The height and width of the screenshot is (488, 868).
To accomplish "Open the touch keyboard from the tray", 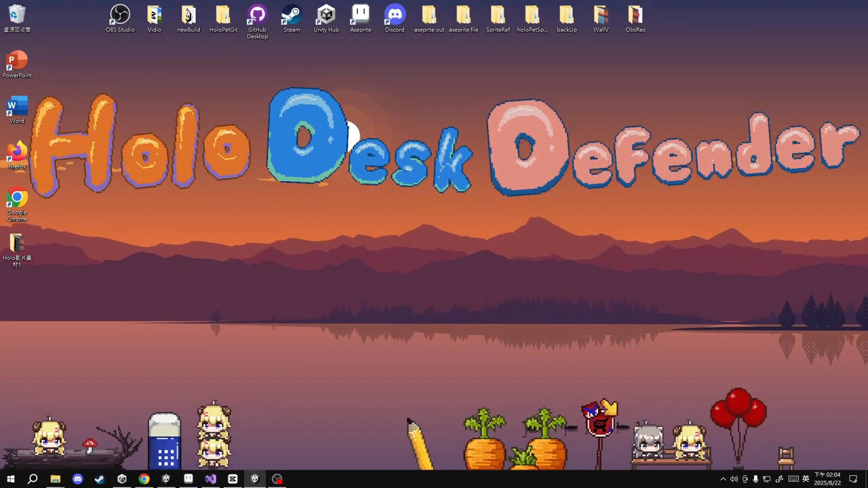I will (x=793, y=479).
